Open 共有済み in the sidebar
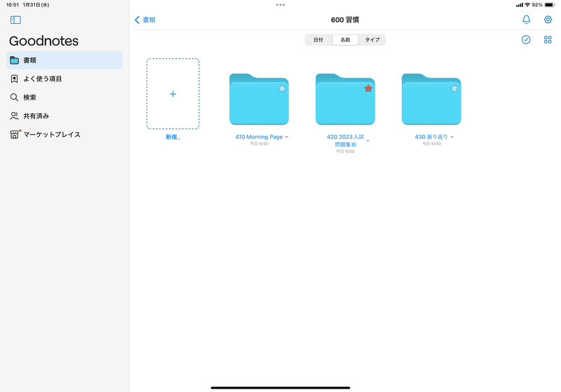Image resolution: width=561 pixels, height=392 pixels. (x=65, y=116)
